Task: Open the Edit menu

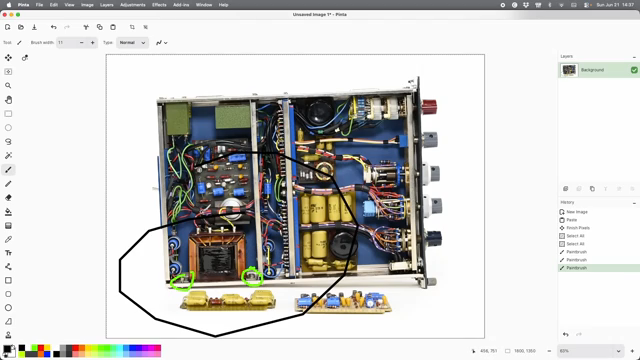Action: point(53,5)
